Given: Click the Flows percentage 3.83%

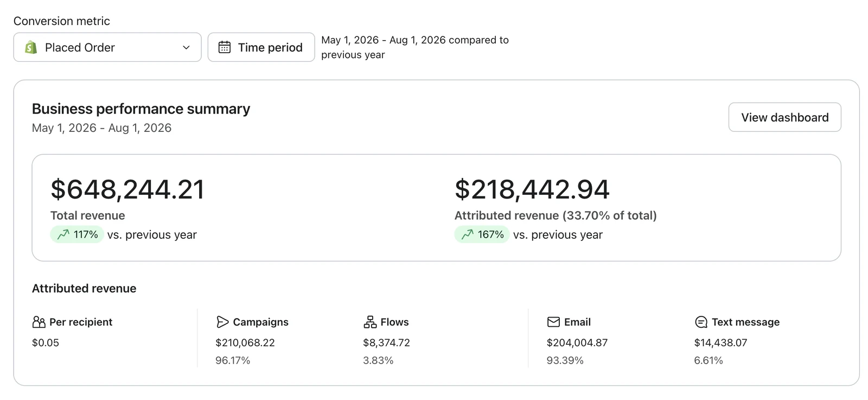Looking at the screenshot, I should 378,360.
